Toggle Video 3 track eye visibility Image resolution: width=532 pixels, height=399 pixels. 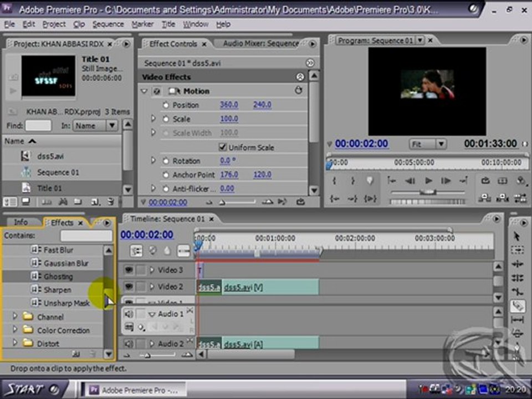tap(129, 270)
